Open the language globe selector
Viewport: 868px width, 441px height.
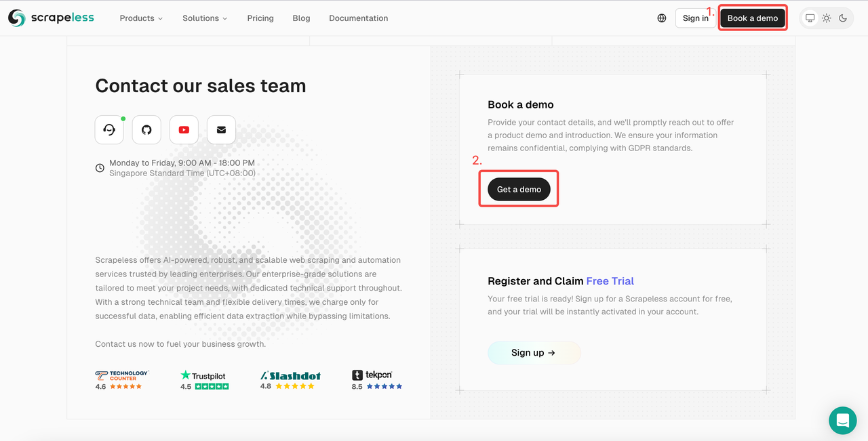pos(662,18)
